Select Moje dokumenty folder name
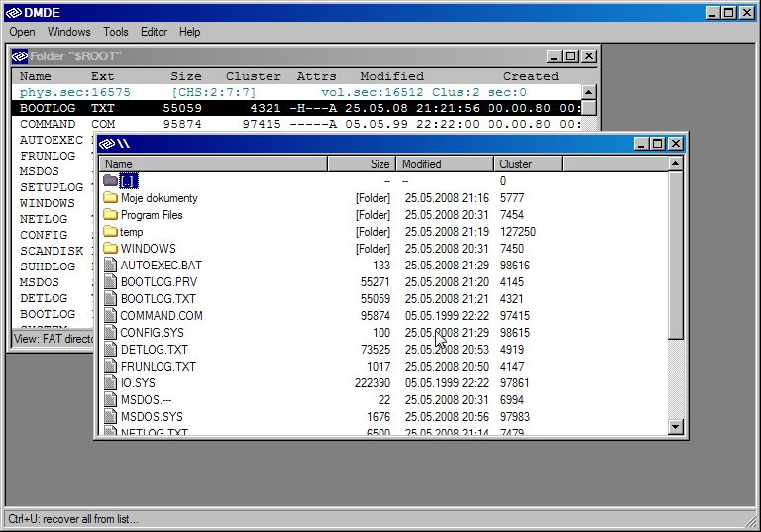 [x=160, y=197]
